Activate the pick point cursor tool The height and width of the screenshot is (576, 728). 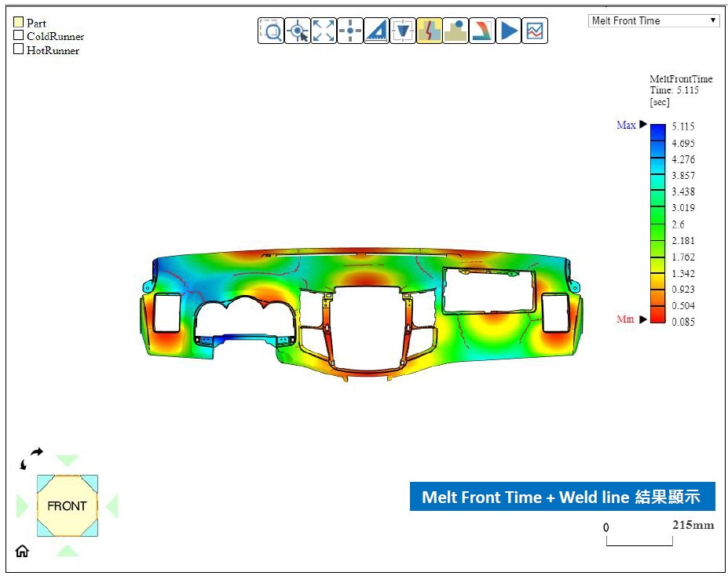(x=298, y=31)
